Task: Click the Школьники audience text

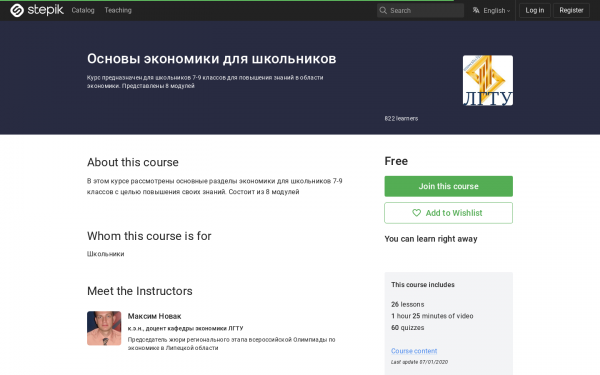Action: [x=106, y=254]
